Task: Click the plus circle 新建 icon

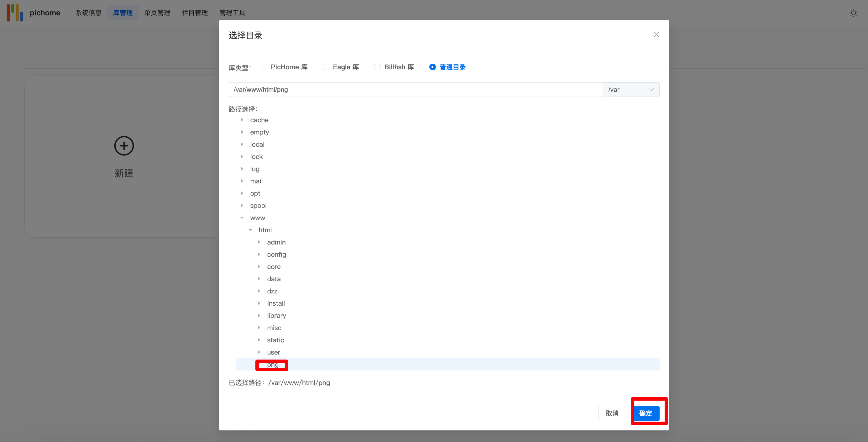Action: point(124,146)
